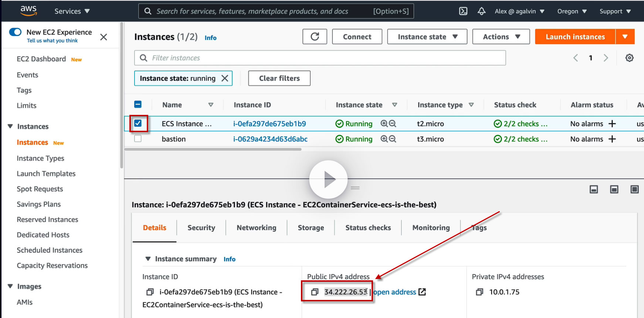Maximize details panel to full view

(x=634, y=189)
